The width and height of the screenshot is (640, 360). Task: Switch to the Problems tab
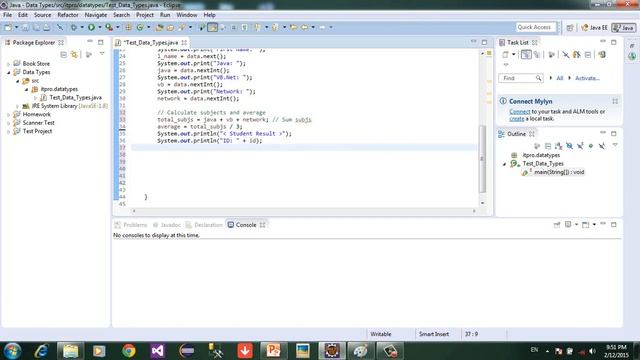pos(131,225)
